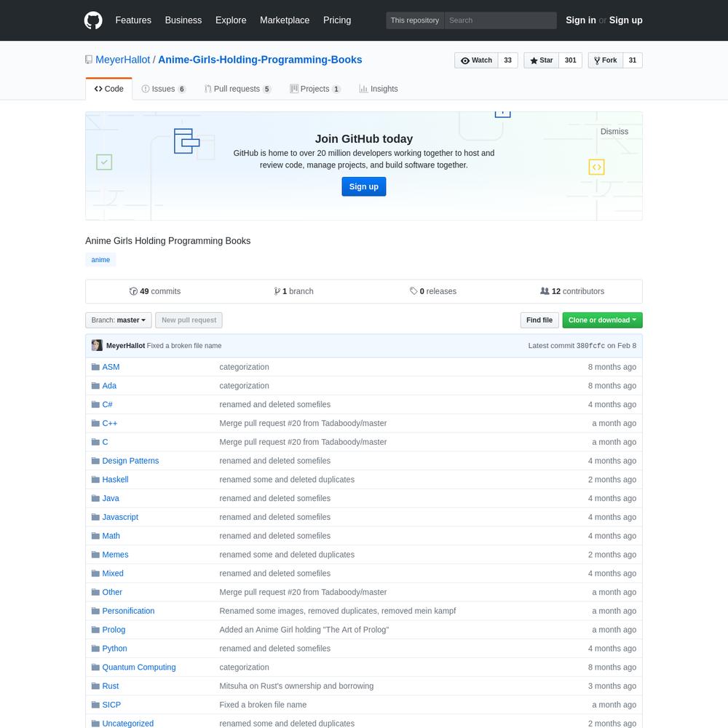Fork the repository
The height and width of the screenshot is (728, 728).
[x=606, y=60]
